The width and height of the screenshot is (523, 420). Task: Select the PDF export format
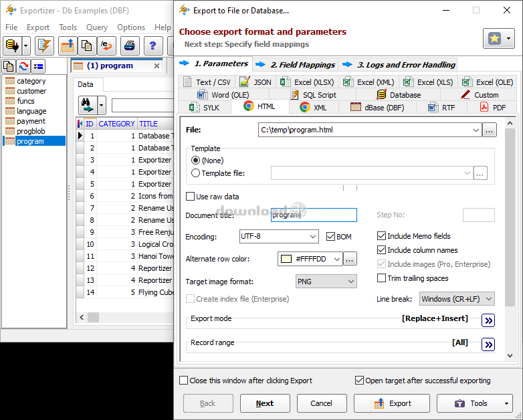pos(493,108)
